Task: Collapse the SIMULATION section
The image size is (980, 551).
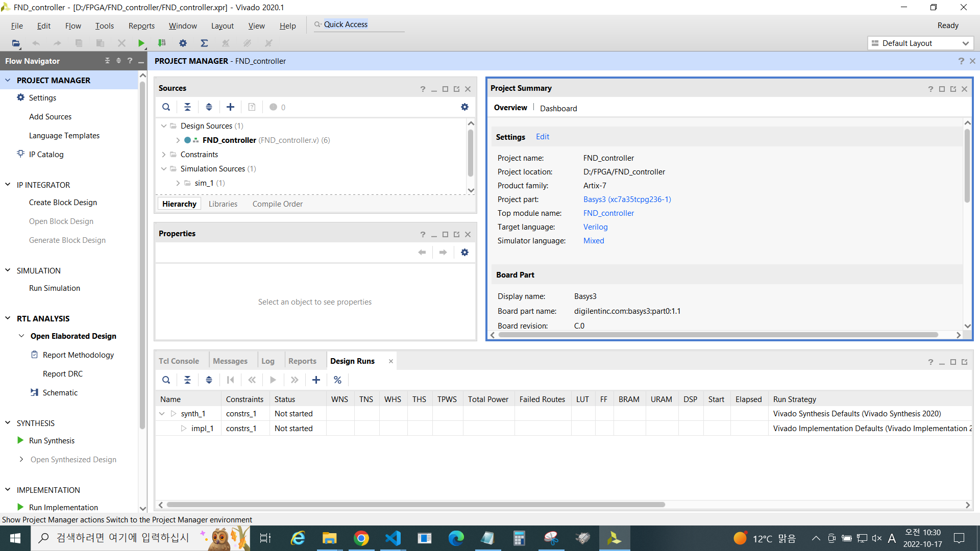Action: [x=8, y=270]
